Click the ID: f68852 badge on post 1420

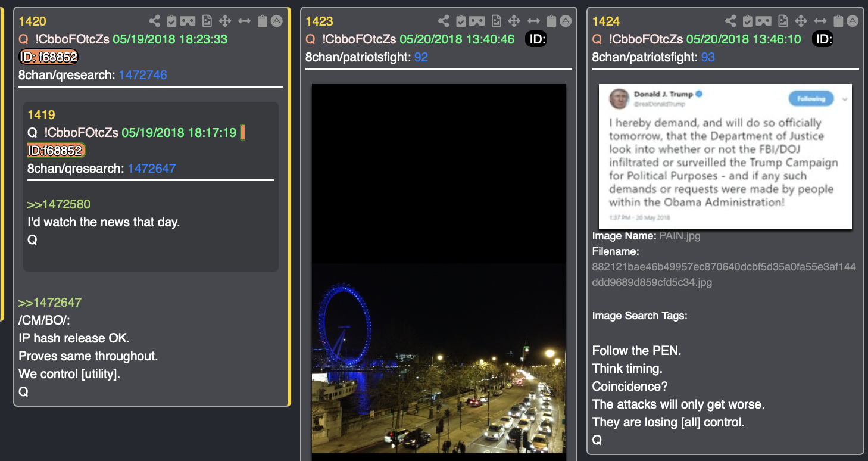[x=49, y=57]
